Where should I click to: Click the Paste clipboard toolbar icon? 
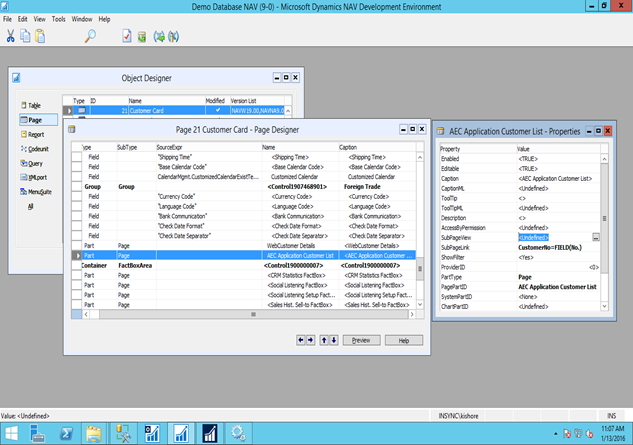point(40,36)
